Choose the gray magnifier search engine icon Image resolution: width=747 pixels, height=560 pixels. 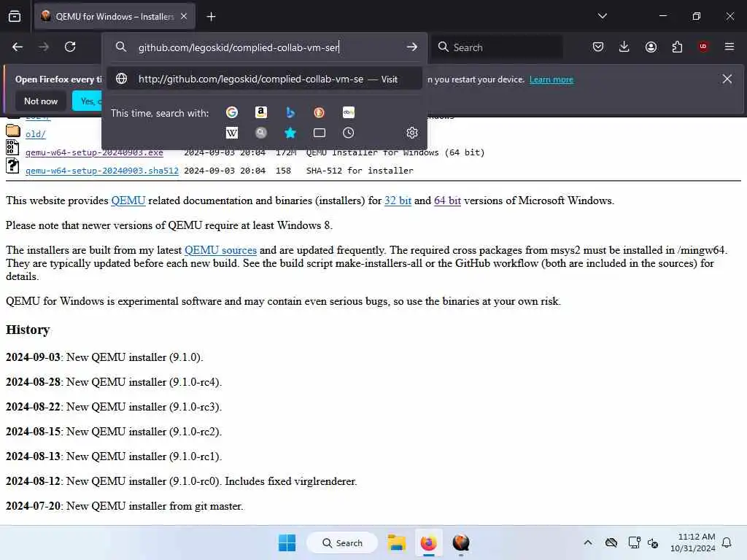[x=260, y=133]
